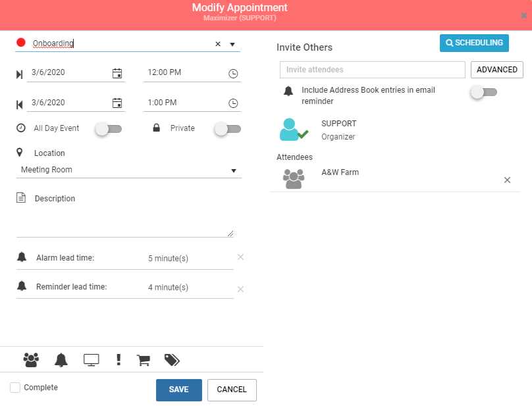Open the start time clock picker
This screenshot has width=532, height=406.
coord(233,74)
